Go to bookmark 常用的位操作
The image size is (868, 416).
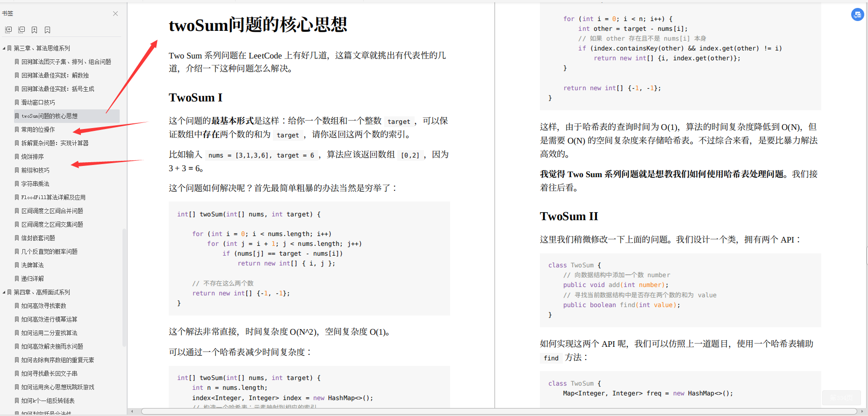(38, 129)
